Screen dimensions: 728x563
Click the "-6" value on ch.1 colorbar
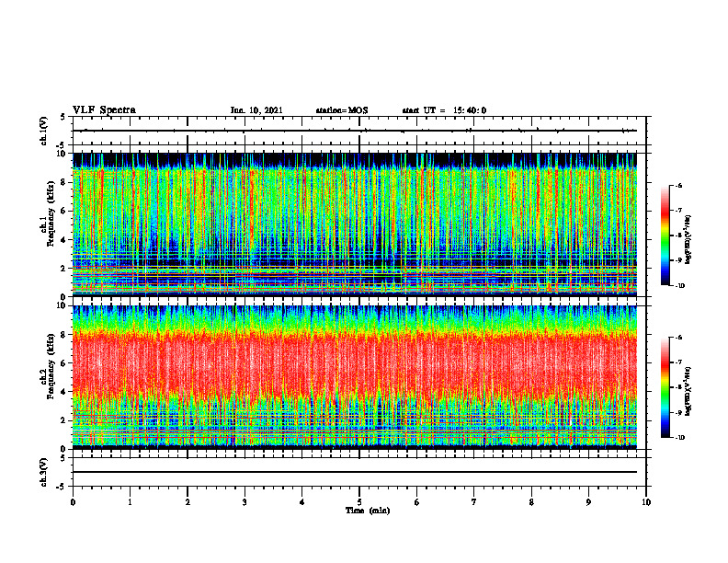pyautogui.click(x=678, y=185)
